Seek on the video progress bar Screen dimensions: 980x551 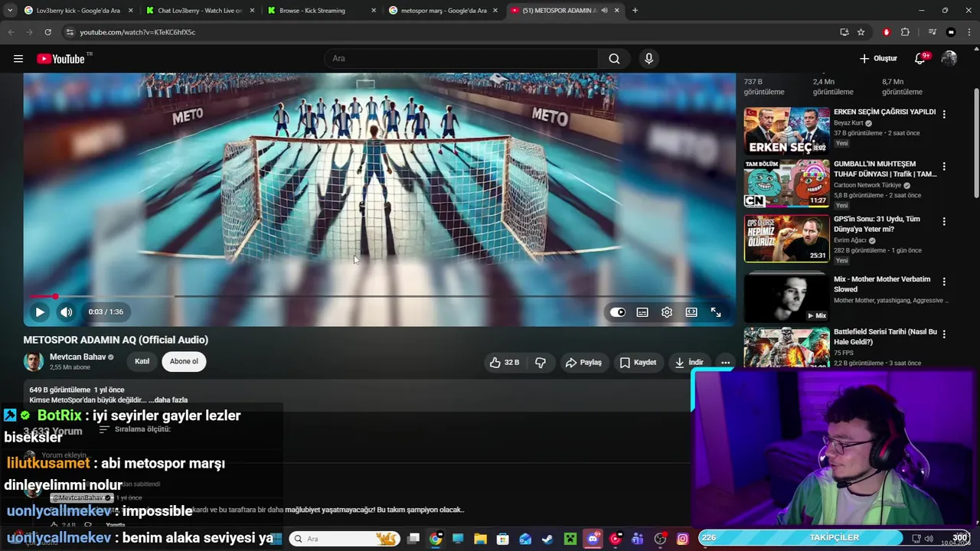click(379, 296)
